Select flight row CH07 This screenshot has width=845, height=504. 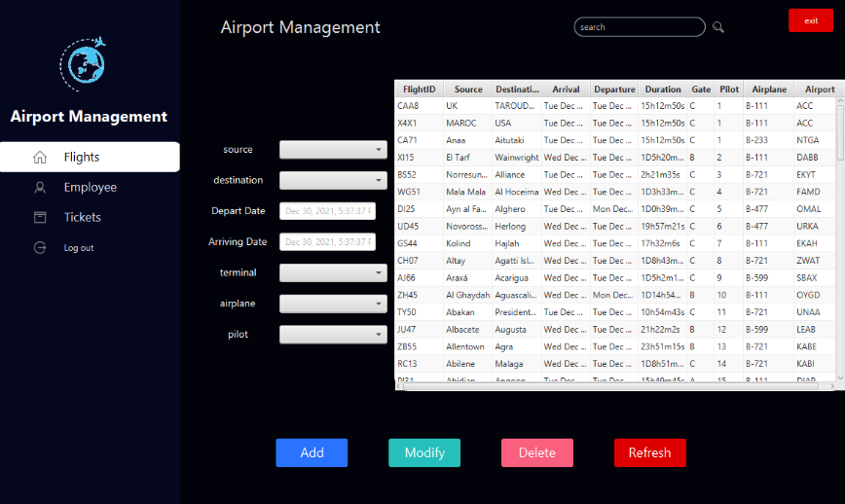tap(615, 261)
